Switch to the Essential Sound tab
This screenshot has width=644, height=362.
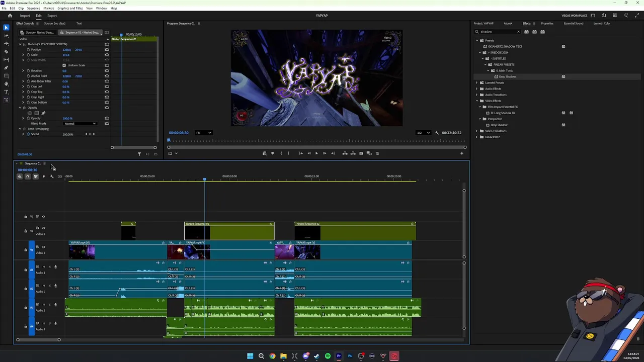(573, 24)
